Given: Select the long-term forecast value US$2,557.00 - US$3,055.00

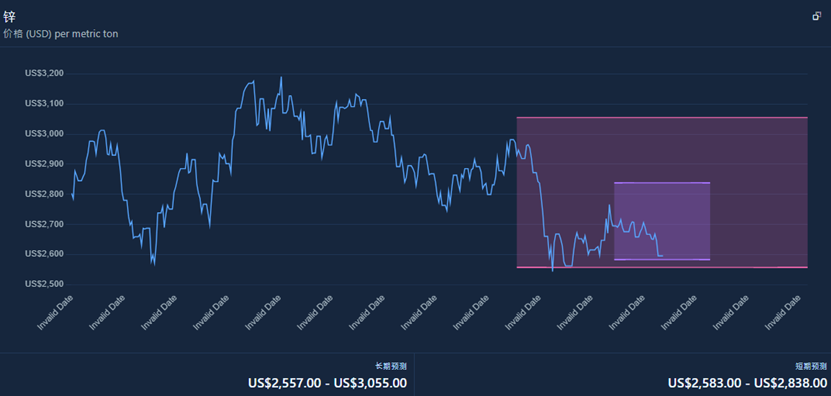Looking at the screenshot, I should click(328, 382).
